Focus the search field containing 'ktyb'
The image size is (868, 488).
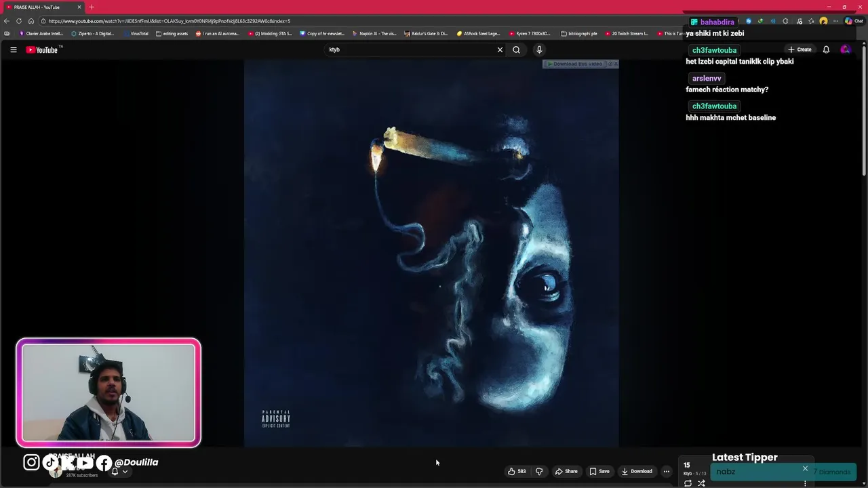coord(410,49)
